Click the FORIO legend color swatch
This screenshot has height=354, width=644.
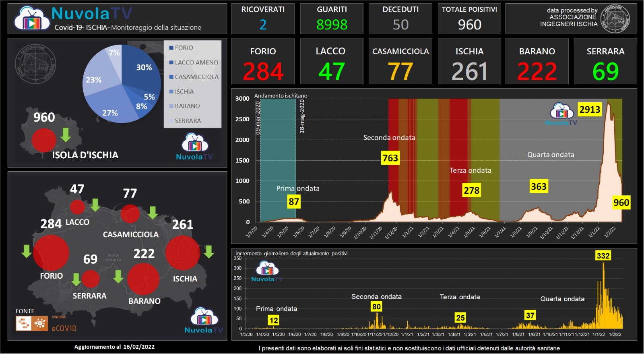[x=171, y=48]
